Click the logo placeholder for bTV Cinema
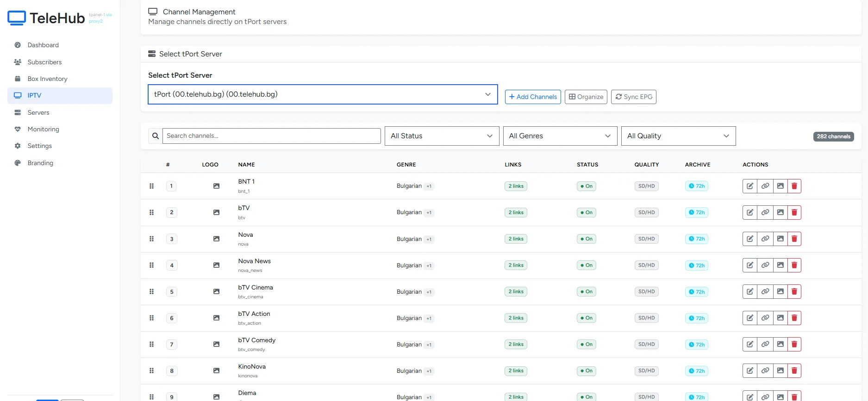Screen dimensions: 868x401 (x=216, y=291)
